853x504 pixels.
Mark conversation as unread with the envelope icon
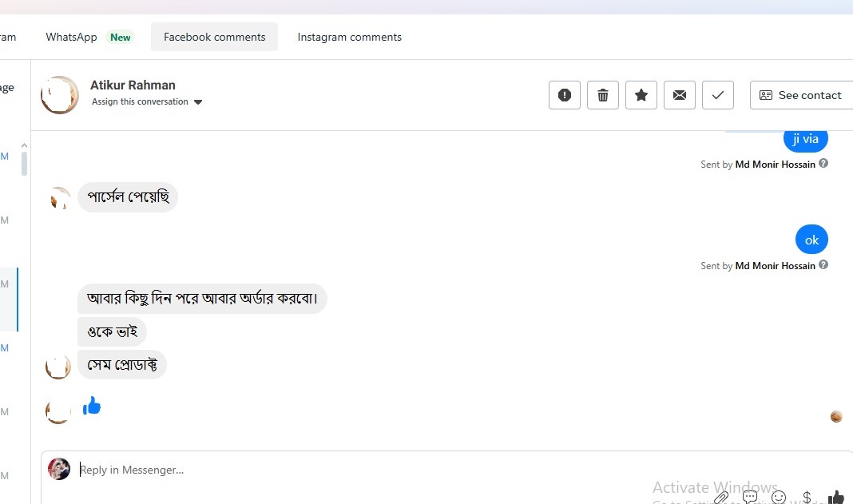pyautogui.click(x=680, y=95)
